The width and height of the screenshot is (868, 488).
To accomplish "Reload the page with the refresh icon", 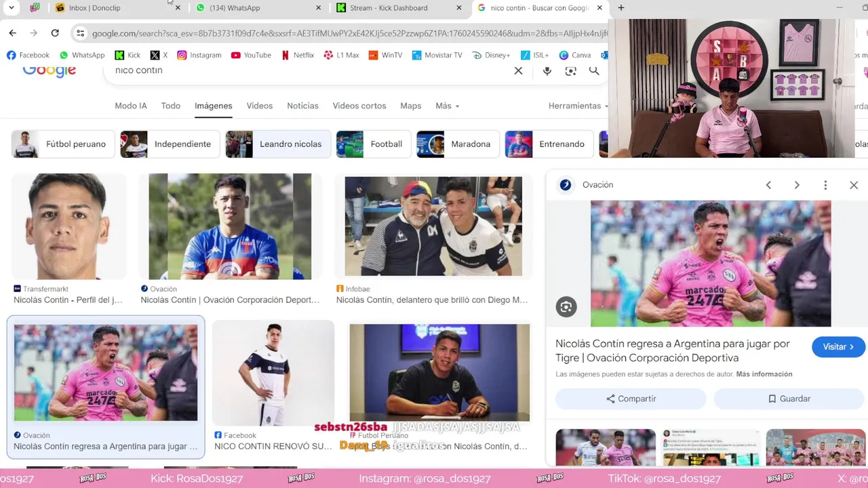I will [x=55, y=33].
